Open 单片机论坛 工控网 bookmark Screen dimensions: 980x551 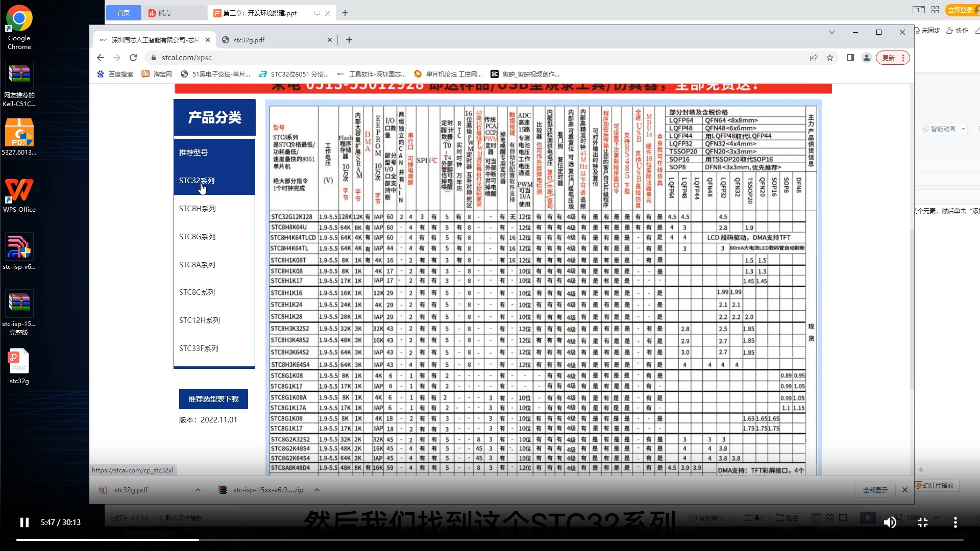448,74
